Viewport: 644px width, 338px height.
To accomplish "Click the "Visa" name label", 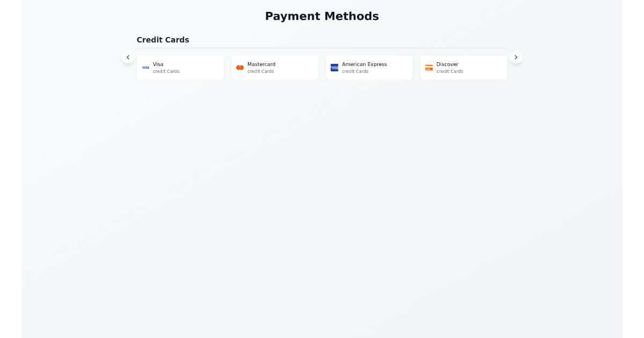I will (x=158, y=64).
